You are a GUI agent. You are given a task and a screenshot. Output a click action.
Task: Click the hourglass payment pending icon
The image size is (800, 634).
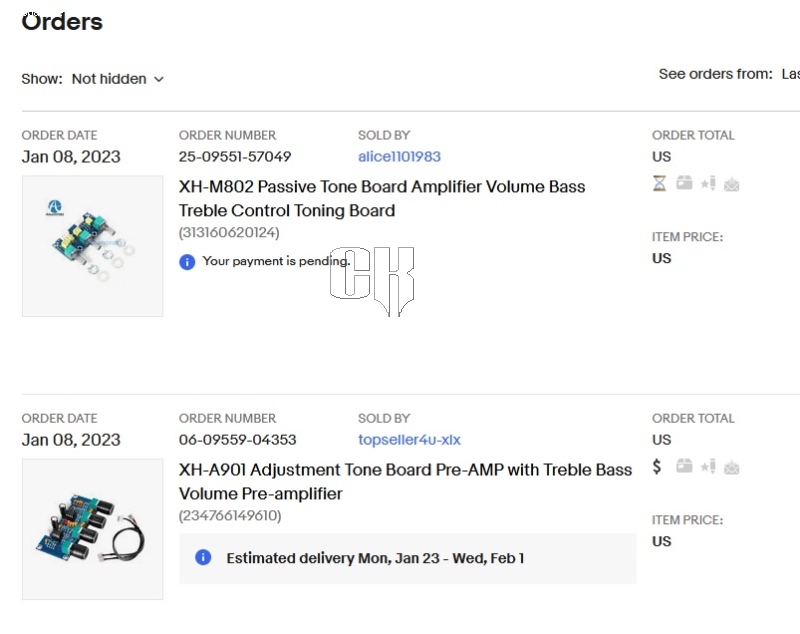659,183
